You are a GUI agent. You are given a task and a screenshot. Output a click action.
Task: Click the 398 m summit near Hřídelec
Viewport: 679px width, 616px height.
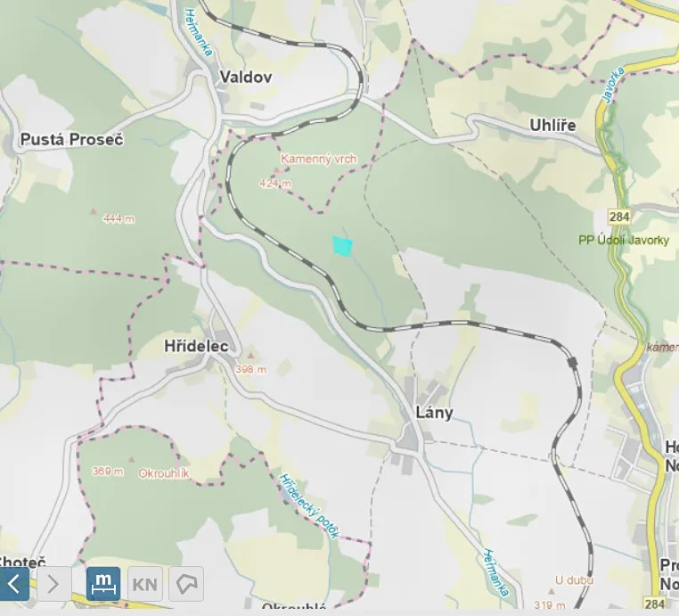pyautogui.click(x=250, y=355)
